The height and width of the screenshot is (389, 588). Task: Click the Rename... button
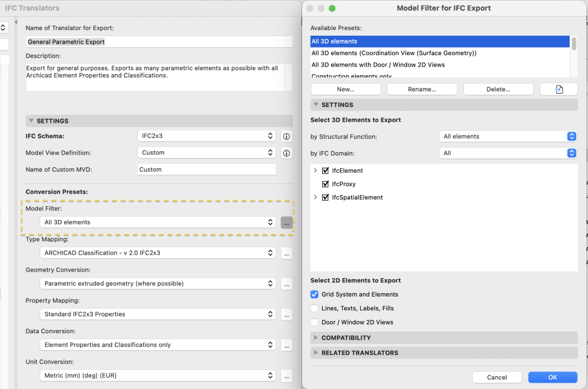(x=421, y=89)
